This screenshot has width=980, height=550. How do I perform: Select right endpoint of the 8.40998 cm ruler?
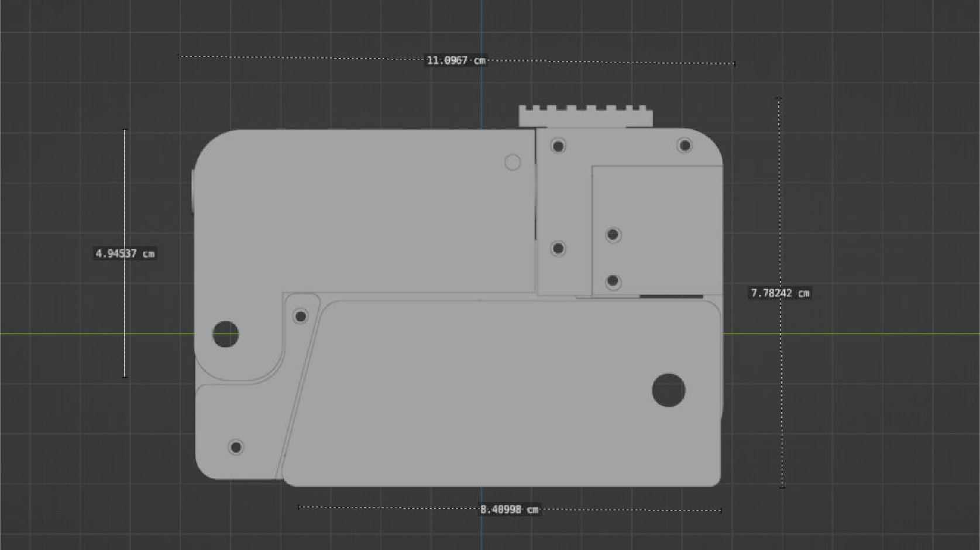[x=721, y=510]
